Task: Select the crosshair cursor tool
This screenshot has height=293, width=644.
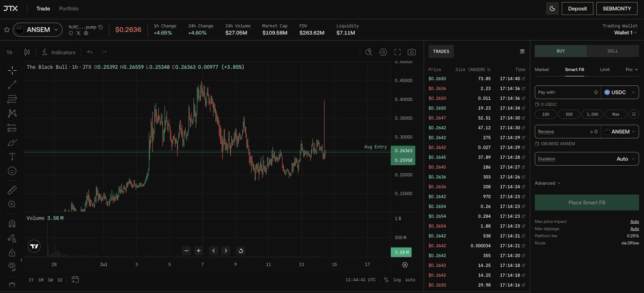Action: pos(12,70)
